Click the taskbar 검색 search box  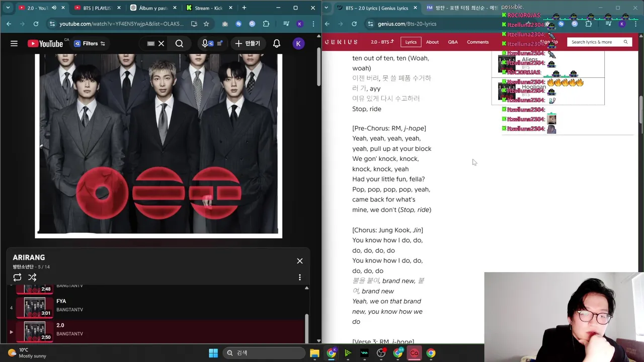pyautogui.click(x=264, y=353)
